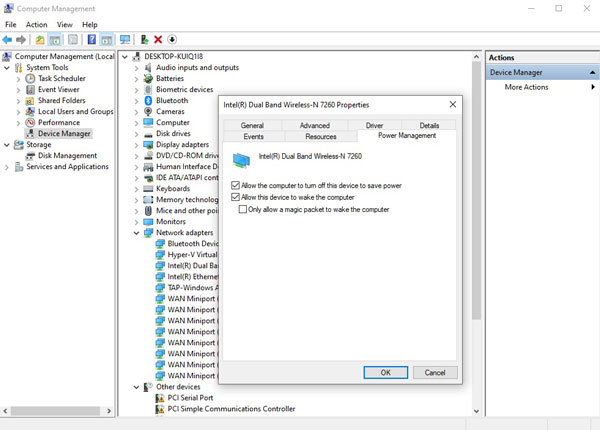The width and height of the screenshot is (600, 430).
Task: Click the Disk Management icon
Action: 30,156
